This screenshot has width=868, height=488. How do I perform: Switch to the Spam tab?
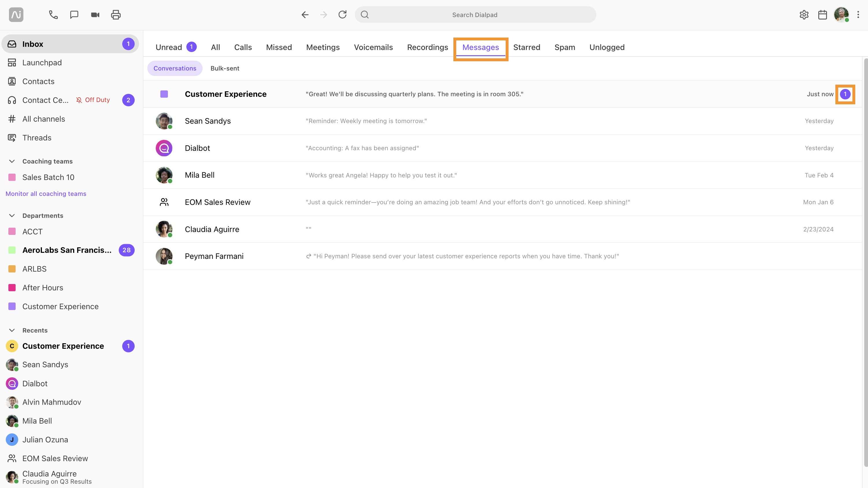click(x=565, y=47)
